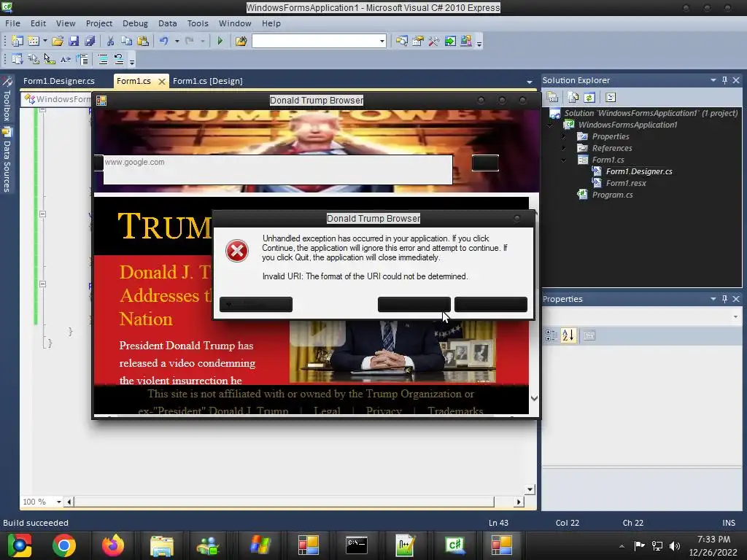Screen dimensions: 747x560
Task: Click the Properties Window toolbar icon
Action: [x=418, y=42]
